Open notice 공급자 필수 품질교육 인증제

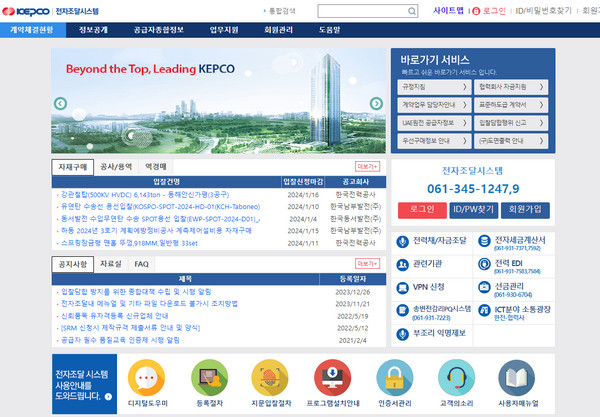[x=120, y=340]
